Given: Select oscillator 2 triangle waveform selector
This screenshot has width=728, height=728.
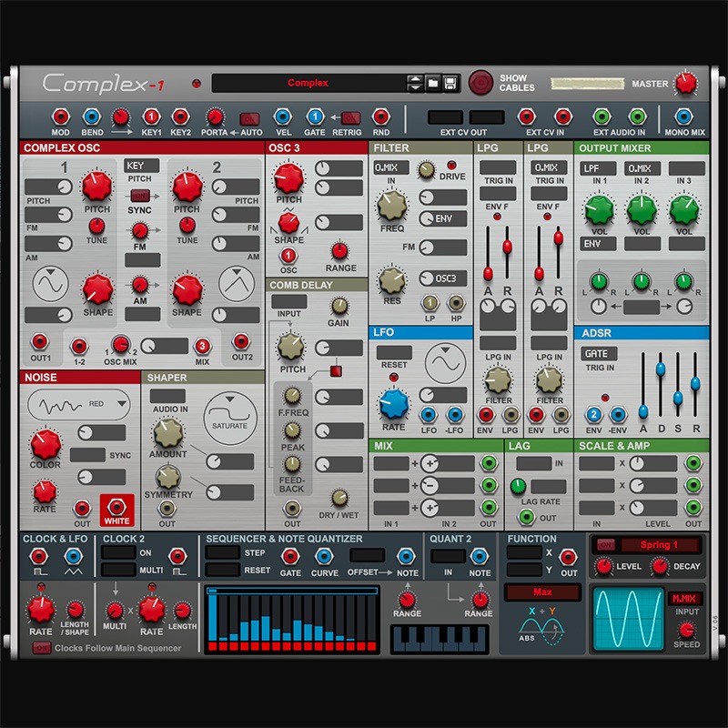Looking at the screenshot, I should point(237,284).
